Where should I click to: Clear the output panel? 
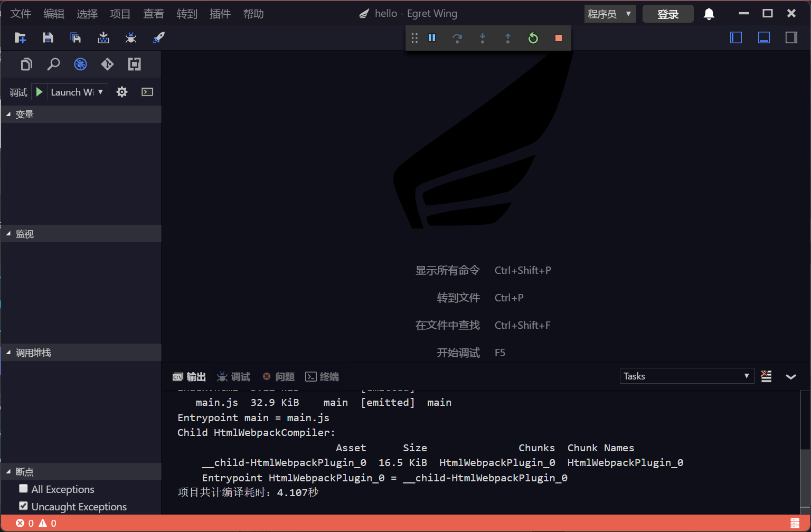(x=766, y=376)
